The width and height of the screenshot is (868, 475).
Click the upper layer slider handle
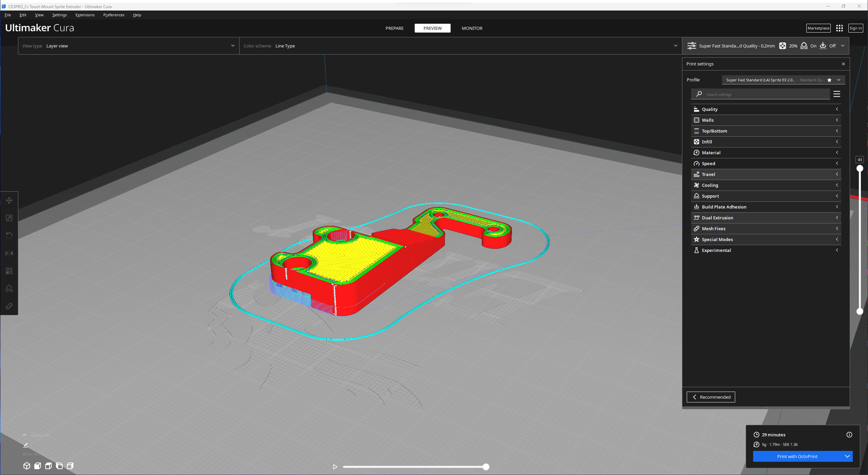(x=860, y=168)
